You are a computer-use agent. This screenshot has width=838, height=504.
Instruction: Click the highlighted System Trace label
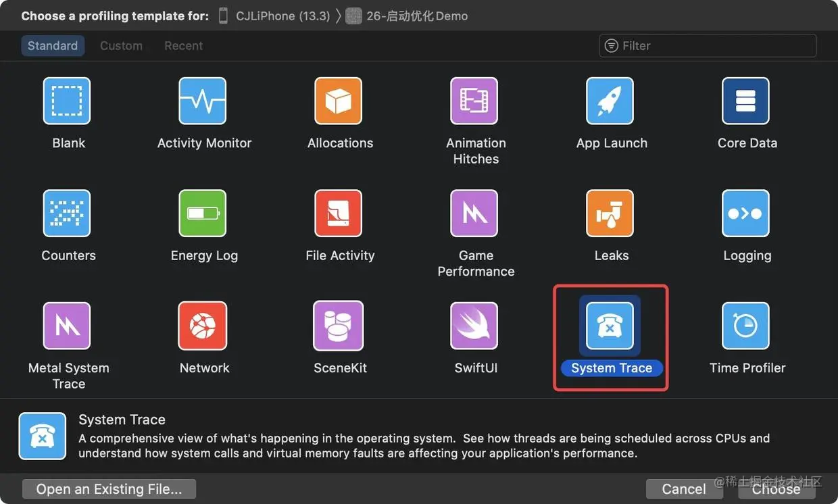(x=612, y=368)
